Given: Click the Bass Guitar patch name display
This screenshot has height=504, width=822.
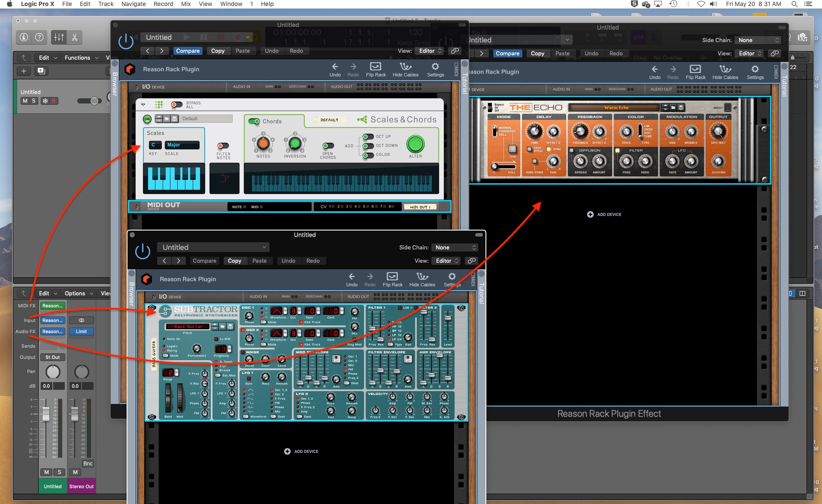Looking at the screenshot, I should click(x=188, y=327).
